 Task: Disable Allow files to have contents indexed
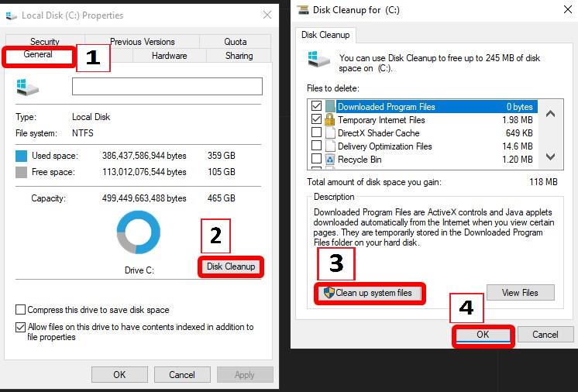click(21, 327)
